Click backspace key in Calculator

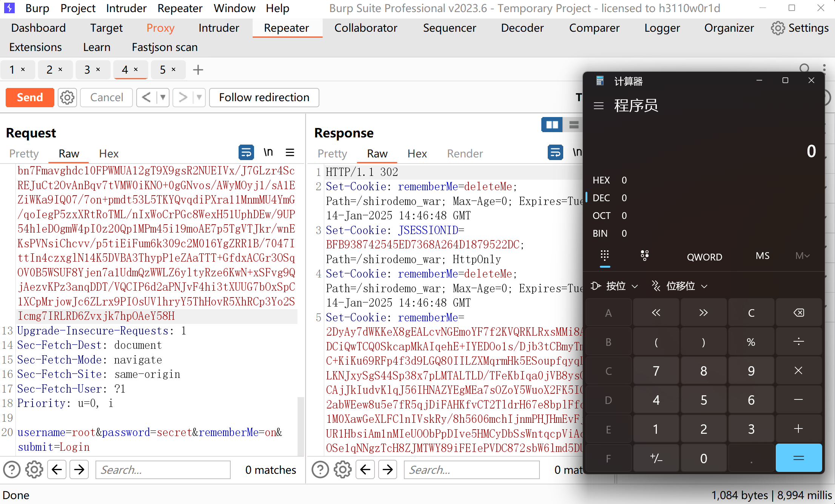799,313
